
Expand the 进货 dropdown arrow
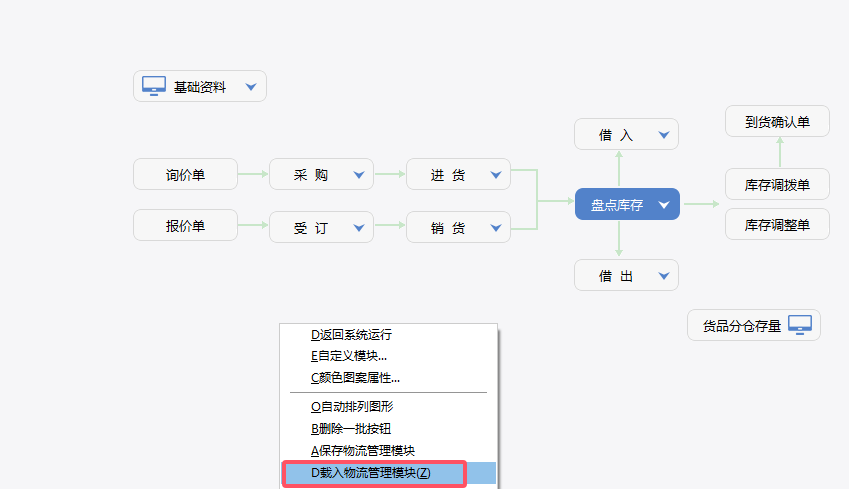click(495, 175)
